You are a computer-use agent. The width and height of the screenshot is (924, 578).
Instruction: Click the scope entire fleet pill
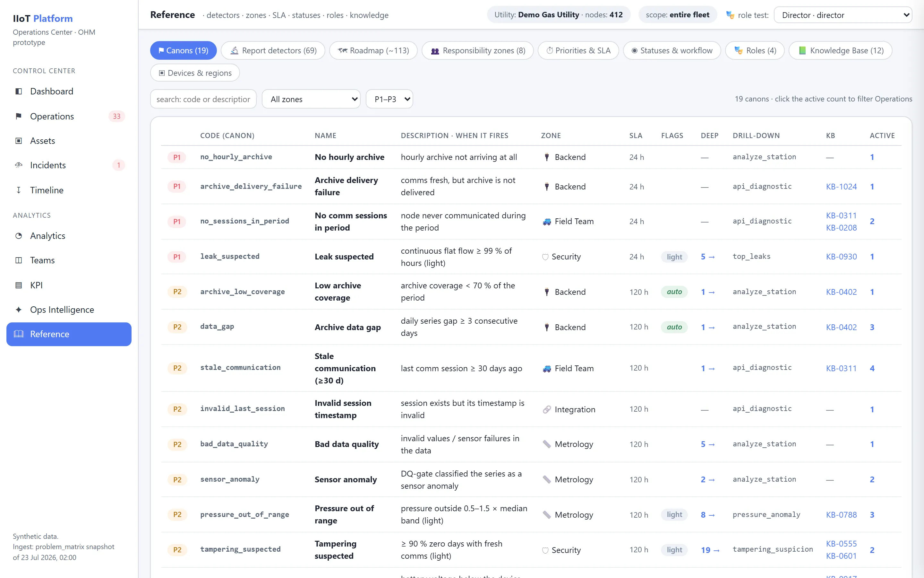[677, 15]
